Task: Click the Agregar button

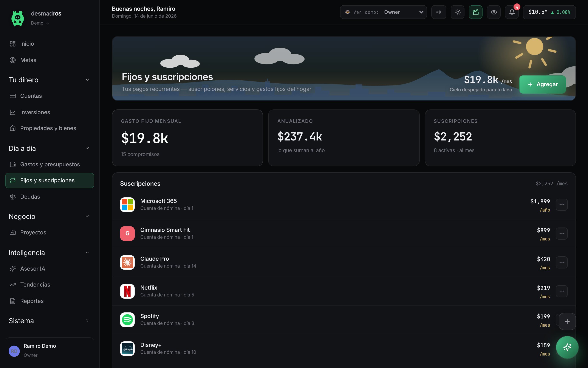Action: 542,84
